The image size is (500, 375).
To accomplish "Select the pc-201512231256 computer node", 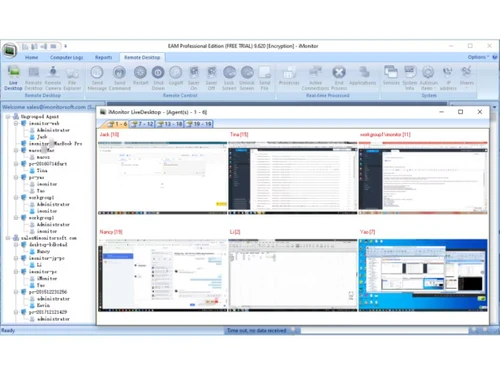I will pyautogui.click(x=48, y=292).
